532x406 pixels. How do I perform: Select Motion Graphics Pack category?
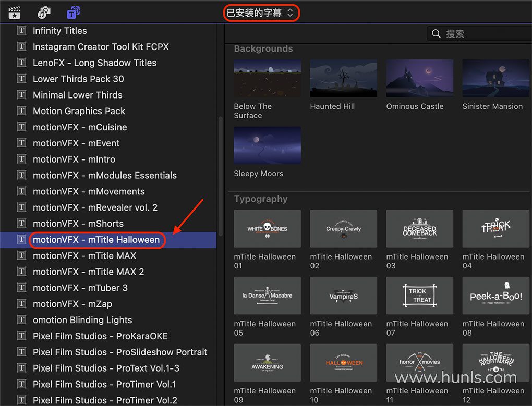coord(79,111)
